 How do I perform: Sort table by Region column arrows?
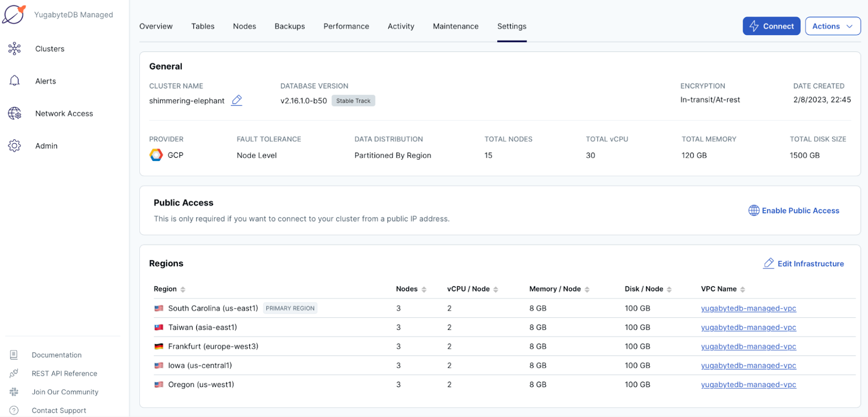coord(183,289)
